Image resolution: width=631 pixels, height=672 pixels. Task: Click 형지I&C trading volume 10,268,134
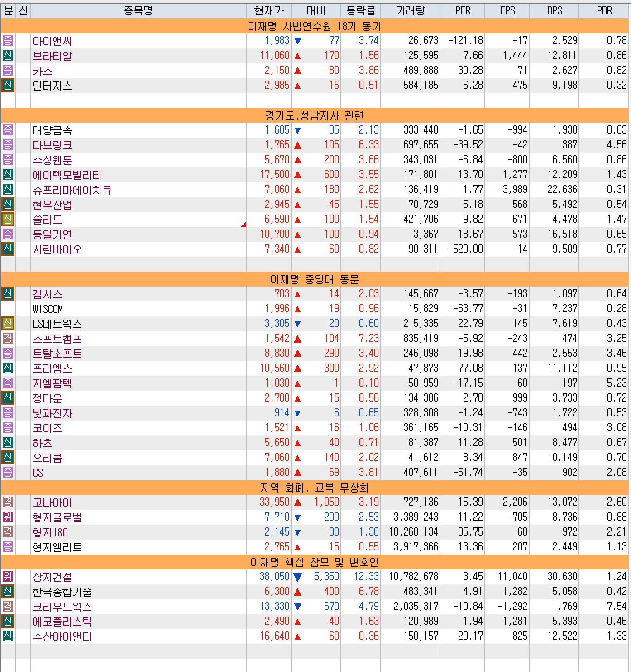point(413,532)
